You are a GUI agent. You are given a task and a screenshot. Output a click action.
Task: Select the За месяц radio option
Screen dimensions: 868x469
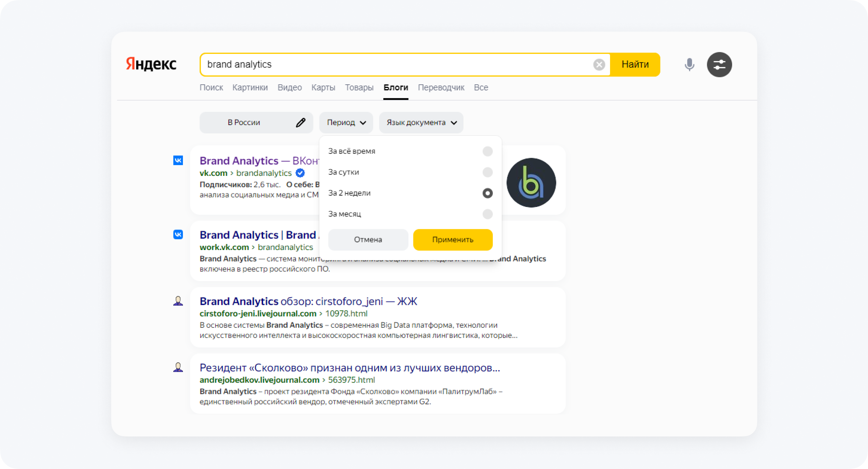pos(487,214)
